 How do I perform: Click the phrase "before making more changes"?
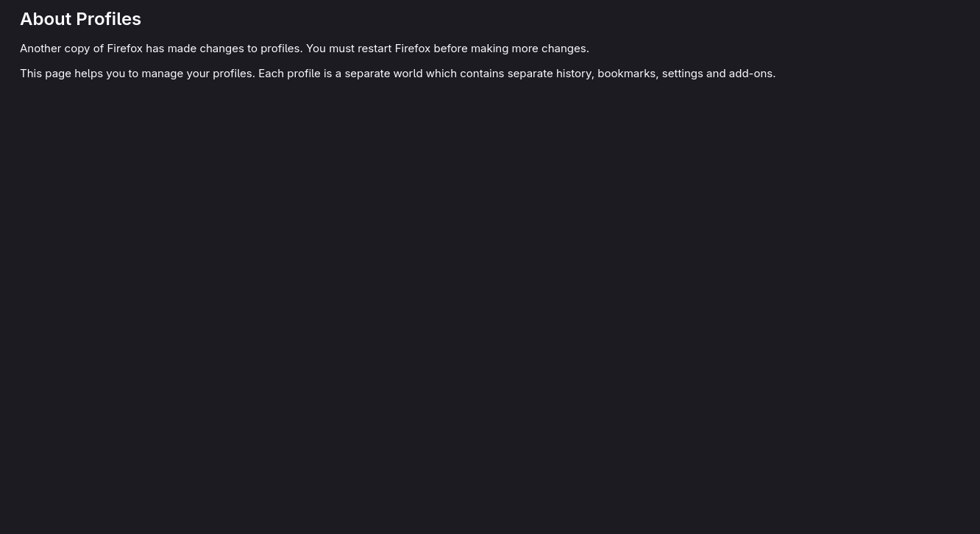click(x=510, y=49)
